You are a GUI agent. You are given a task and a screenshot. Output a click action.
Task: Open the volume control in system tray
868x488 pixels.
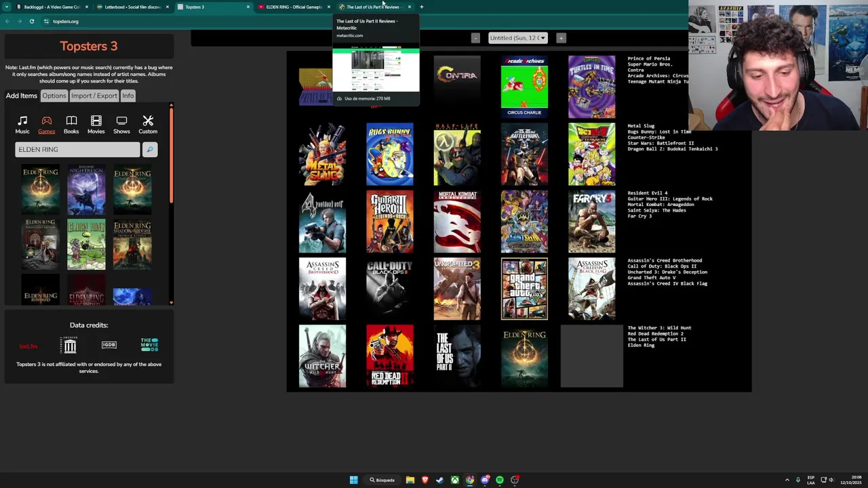click(831, 480)
